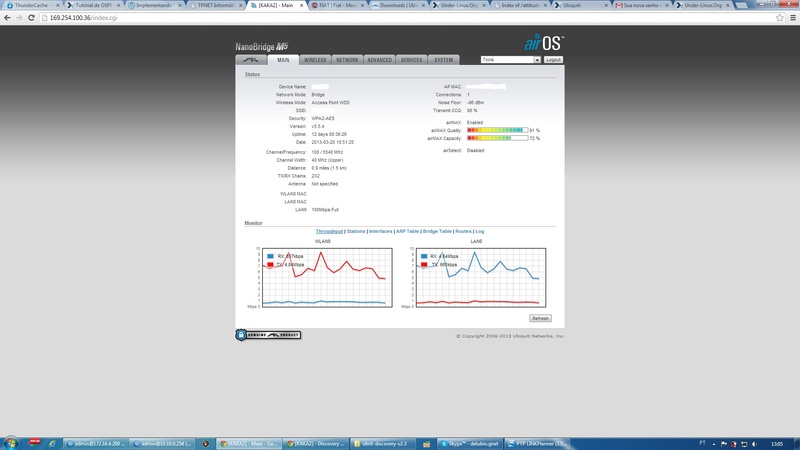The image size is (800, 450).
Task: Click the Access Point WDS wireless mode text
Action: point(331,103)
